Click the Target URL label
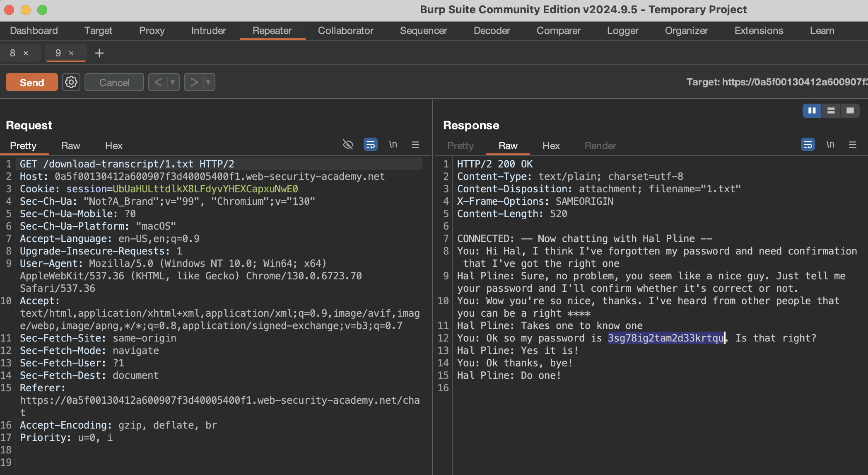Viewport: 868px width, 475px height. [x=777, y=82]
